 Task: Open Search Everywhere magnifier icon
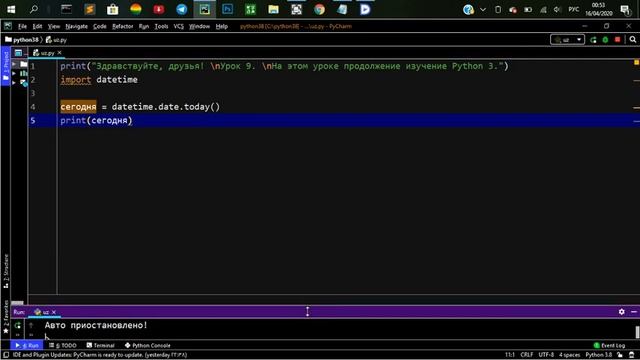pos(633,40)
